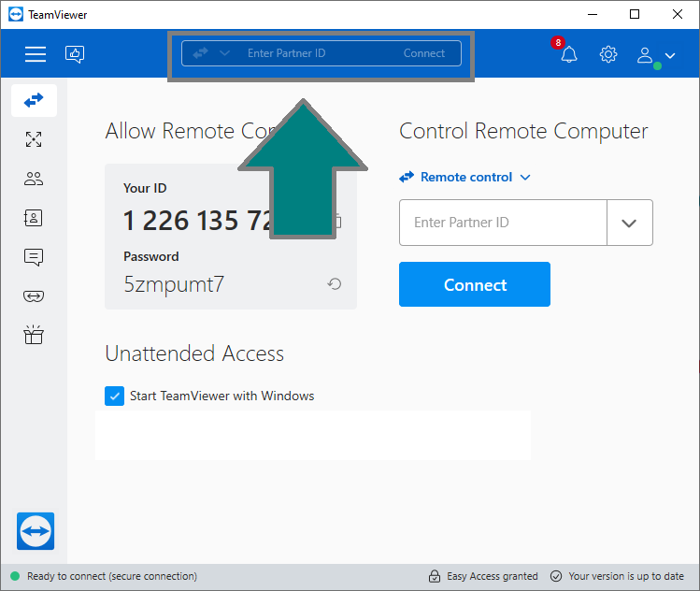
Task: Minimize the TeamViewer window
Action: coord(593,14)
